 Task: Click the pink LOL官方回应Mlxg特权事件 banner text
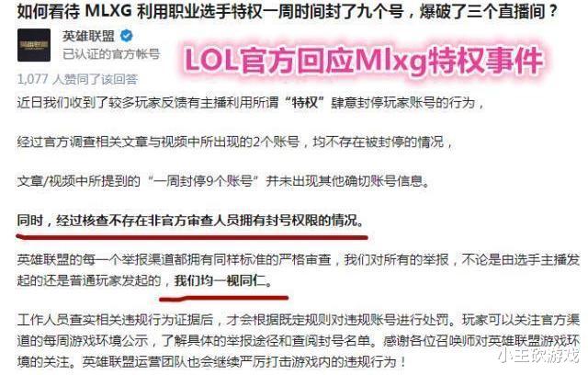[364, 61]
